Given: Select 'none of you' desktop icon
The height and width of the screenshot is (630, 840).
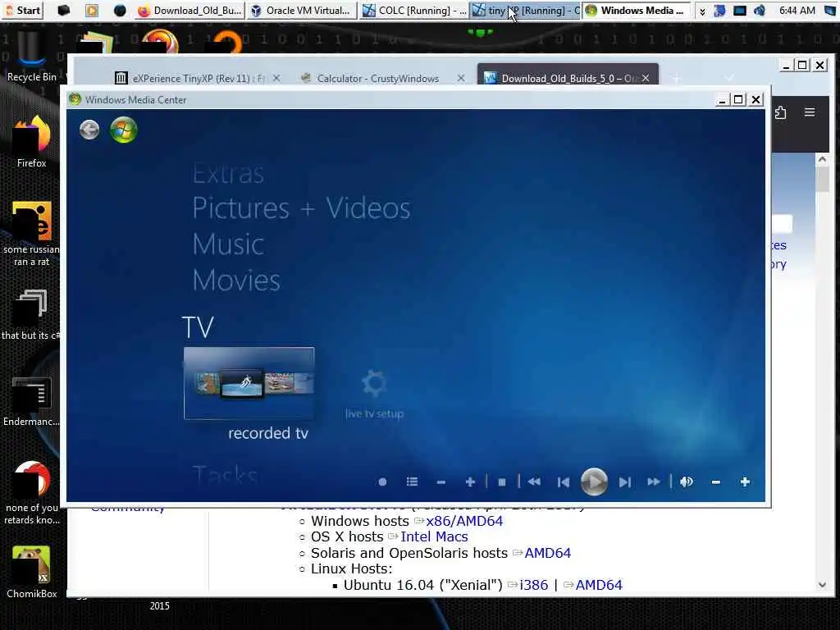Looking at the screenshot, I should coord(32,493).
